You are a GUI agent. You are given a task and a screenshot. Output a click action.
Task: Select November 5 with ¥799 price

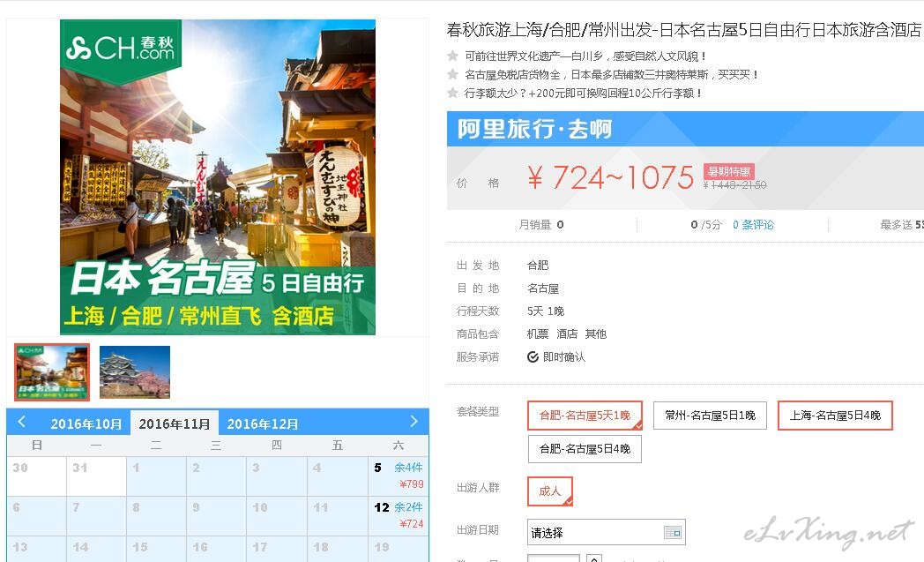tap(399, 476)
